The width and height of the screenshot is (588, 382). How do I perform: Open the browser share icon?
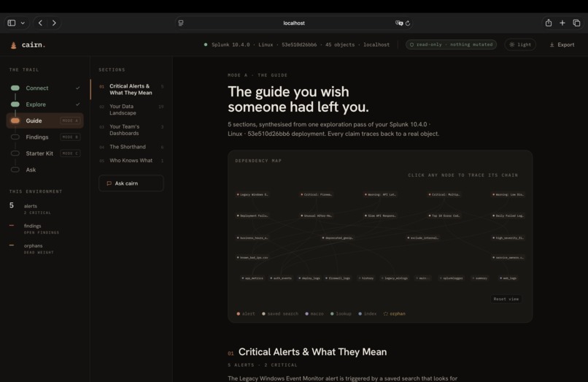(x=549, y=23)
